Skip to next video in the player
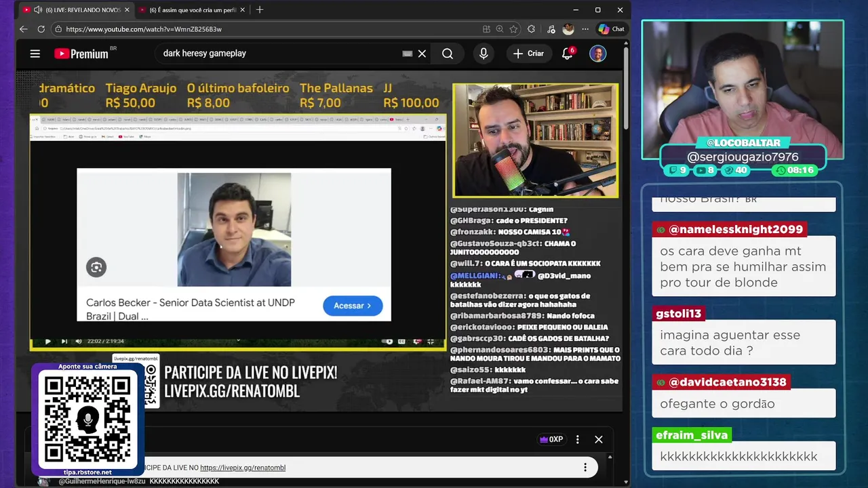 (x=64, y=341)
